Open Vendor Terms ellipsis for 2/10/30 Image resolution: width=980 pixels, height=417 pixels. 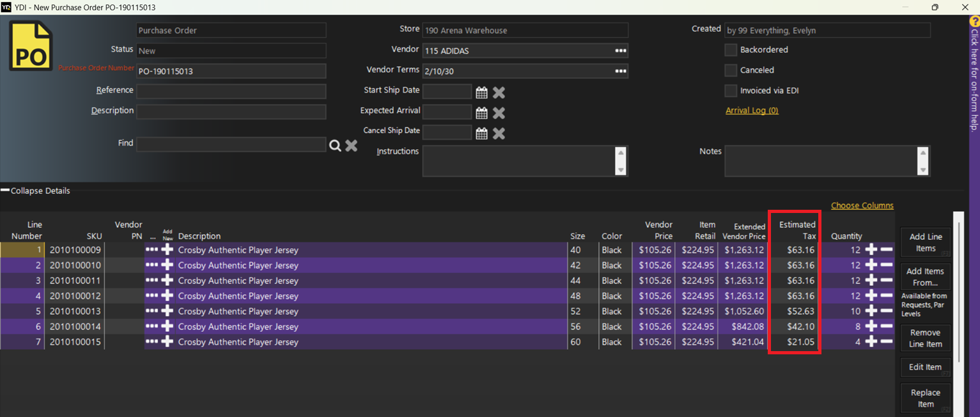(620, 71)
